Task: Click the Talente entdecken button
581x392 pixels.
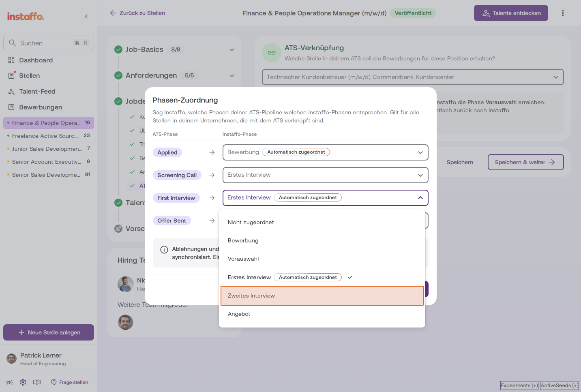Action: (511, 13)
